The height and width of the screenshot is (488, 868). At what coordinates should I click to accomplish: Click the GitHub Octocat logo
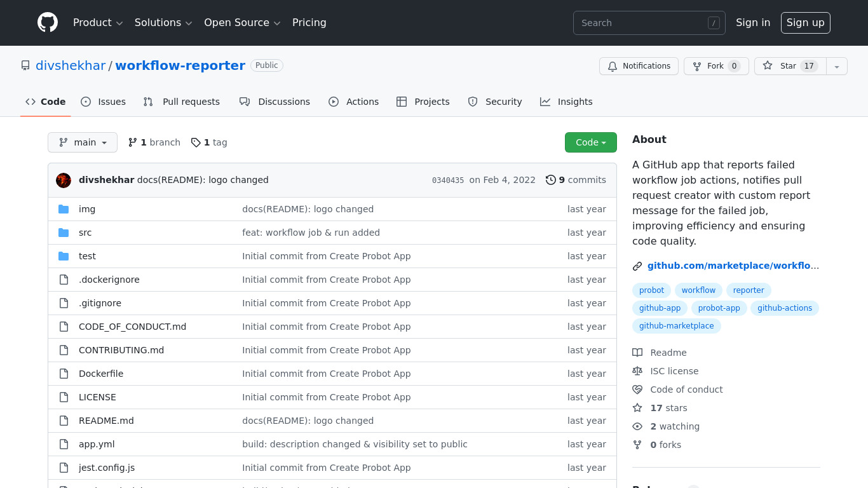pyautogui.click(x=48, y=23)
